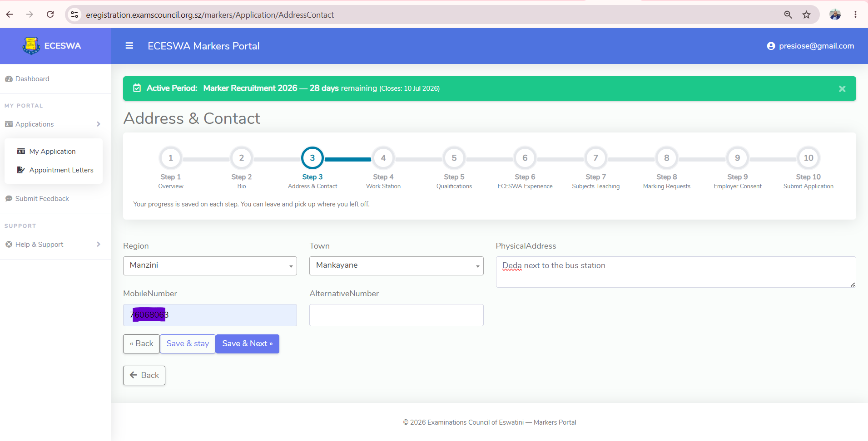868x441 pixels.
Task: Open the Region dropdown showing Manzini
Action: coord(210,266)
